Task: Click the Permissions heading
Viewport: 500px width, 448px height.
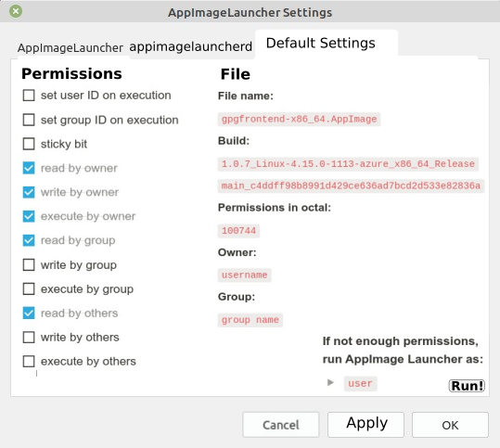Action: pos(71,74)
